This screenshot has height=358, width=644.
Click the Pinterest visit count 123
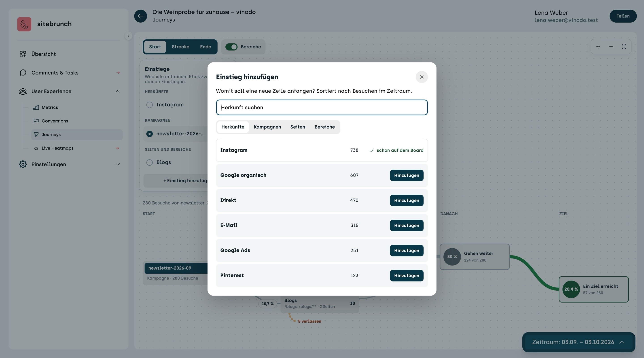click(354, 275)
